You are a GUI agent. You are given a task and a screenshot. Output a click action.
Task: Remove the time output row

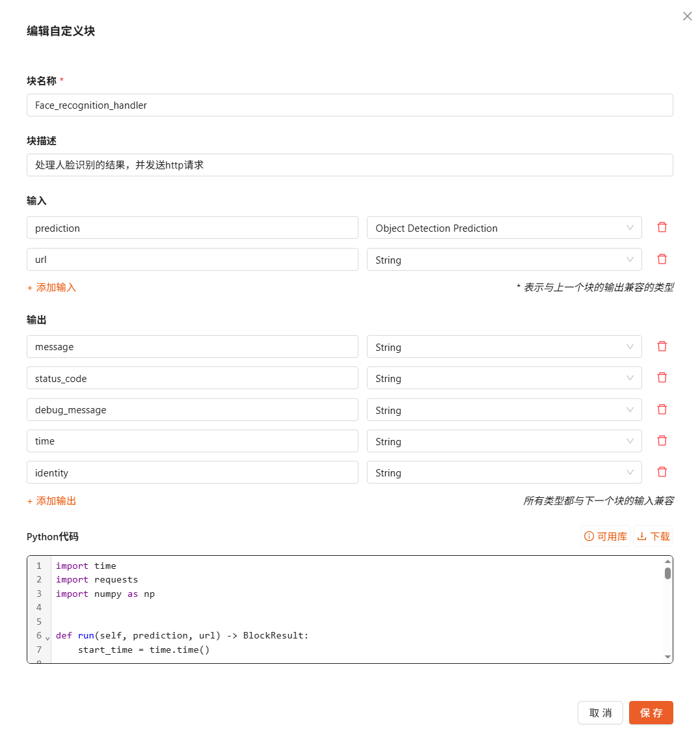click(662, 441)
